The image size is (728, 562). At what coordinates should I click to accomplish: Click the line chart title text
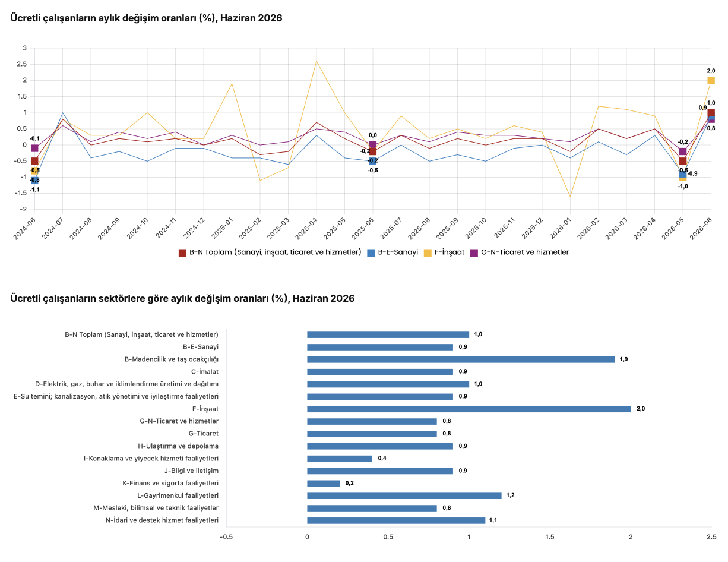point(146,18)
